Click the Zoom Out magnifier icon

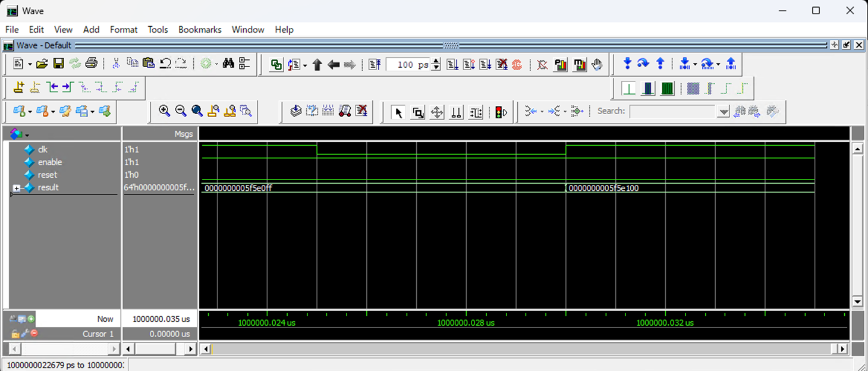[x=181, y=111]
